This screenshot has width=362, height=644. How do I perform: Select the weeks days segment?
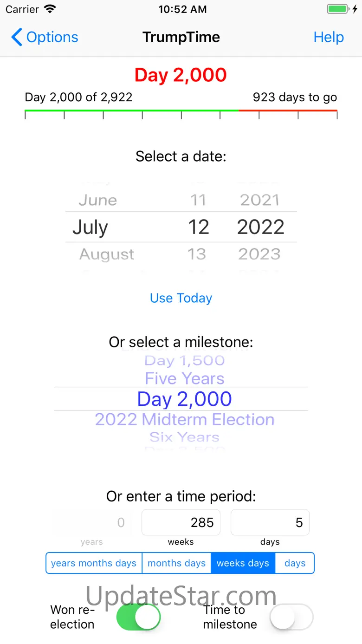pyautogui.click(x=243, y=563)
